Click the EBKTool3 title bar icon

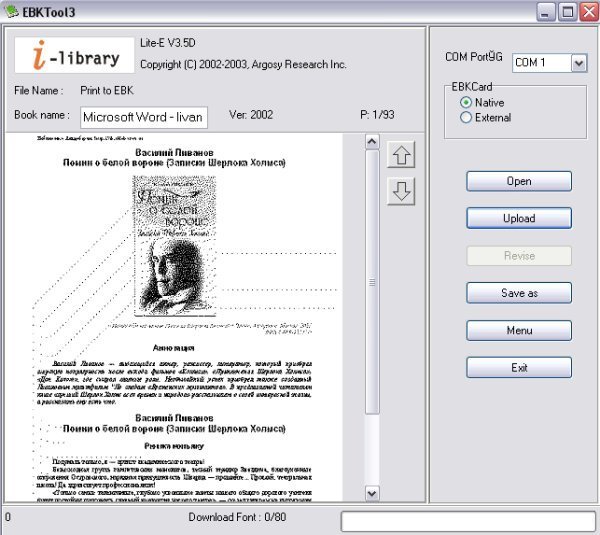pyautogui.click(x=11, y=11)
